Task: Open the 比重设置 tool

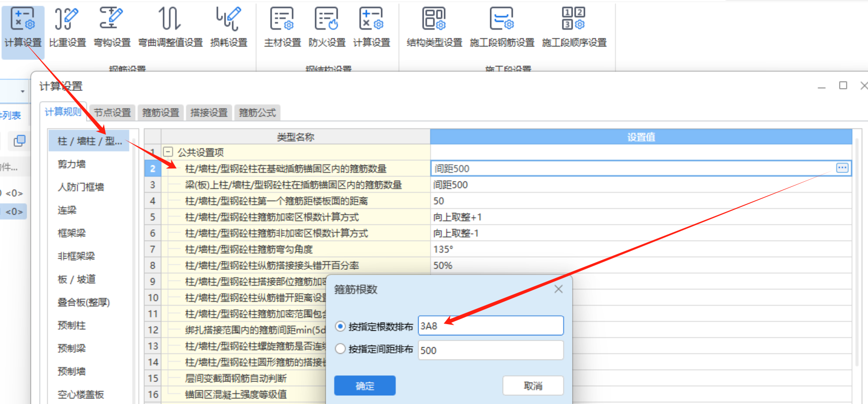Action: [67, 28]
